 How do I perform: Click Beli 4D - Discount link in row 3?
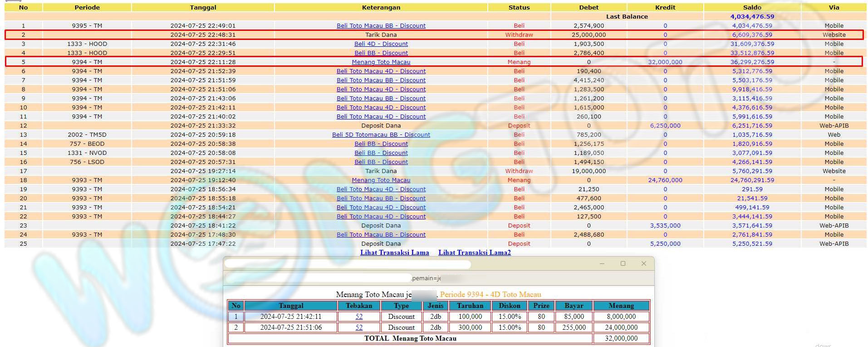[381, 44]
